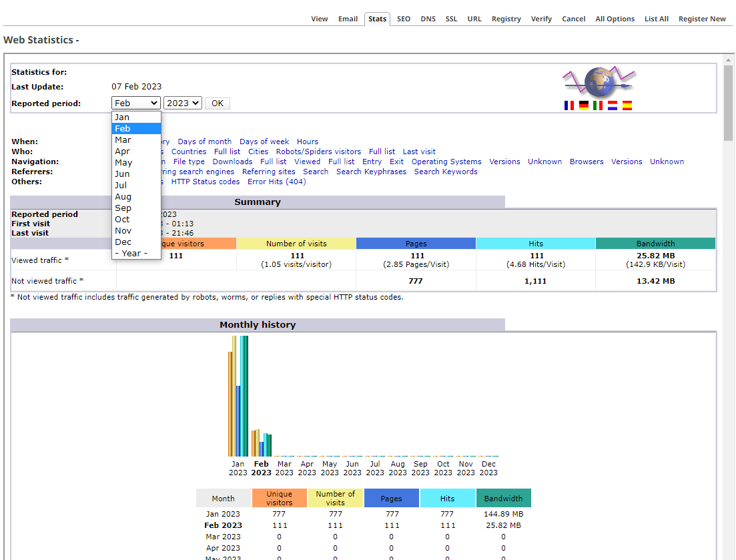Choose Jan from the month list
Image resolution: width=736 pixels, height=560 pixels.
pos(136,117)
